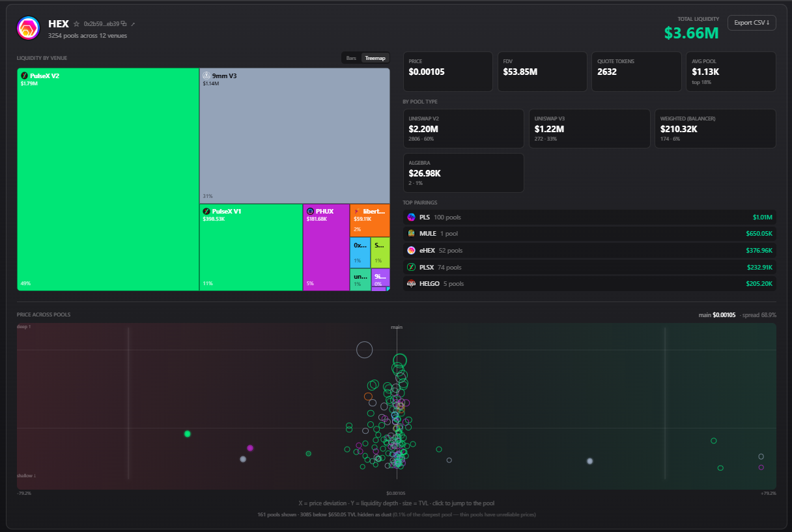
Task: Filter by Uniswap V3 pool type
Action: click(589, 128)
